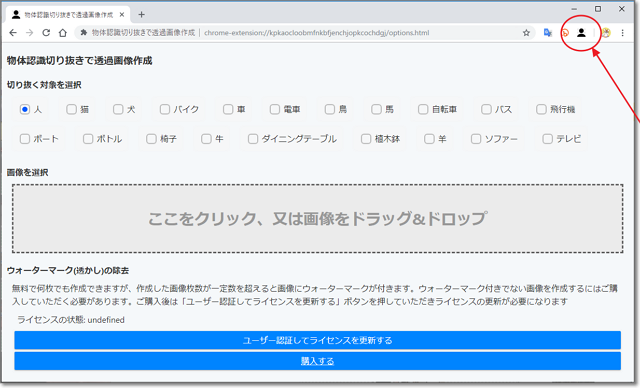Focus the chrome-extension address bar
The image size is (640, 388).
tap(303, 33)
